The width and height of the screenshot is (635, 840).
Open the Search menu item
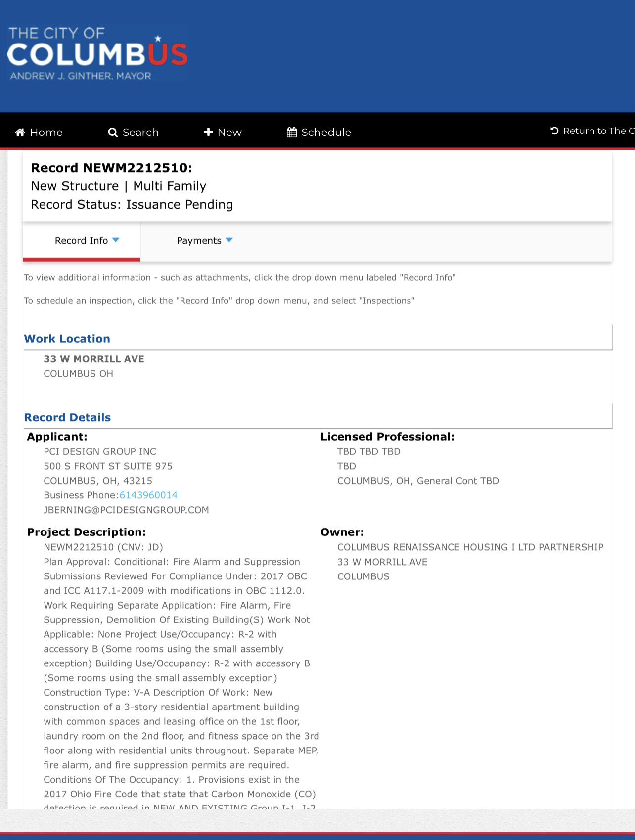click(134, 132)
